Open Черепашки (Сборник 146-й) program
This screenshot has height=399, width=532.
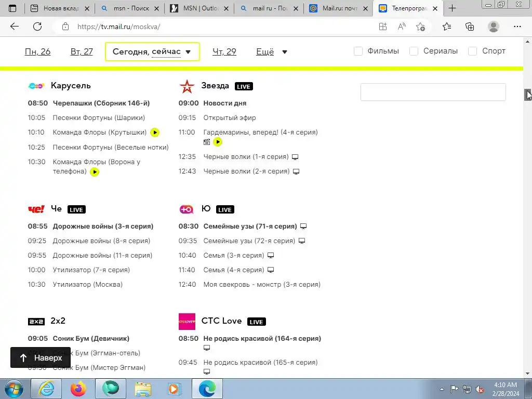[x=101, y=103]
